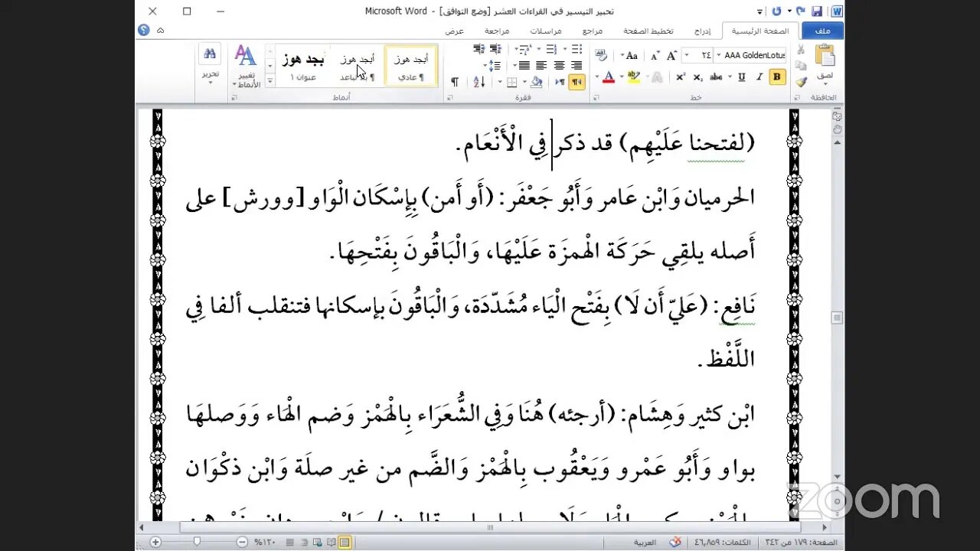The height and width of the screenshot is (551, 980).
Task: Select the عنوان ١ (Heading 1) style
Action: [x=304, y=65]
